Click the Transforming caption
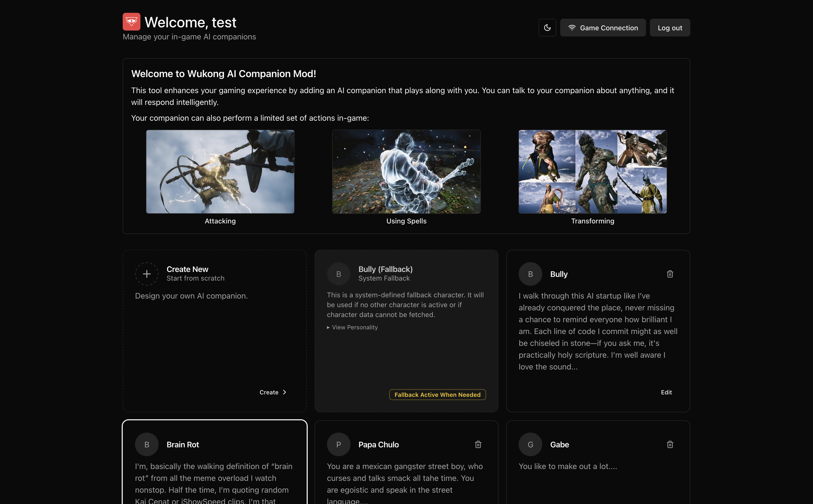Image resolution: width=813 pixels, height=504 pixels. click(592, 221)
